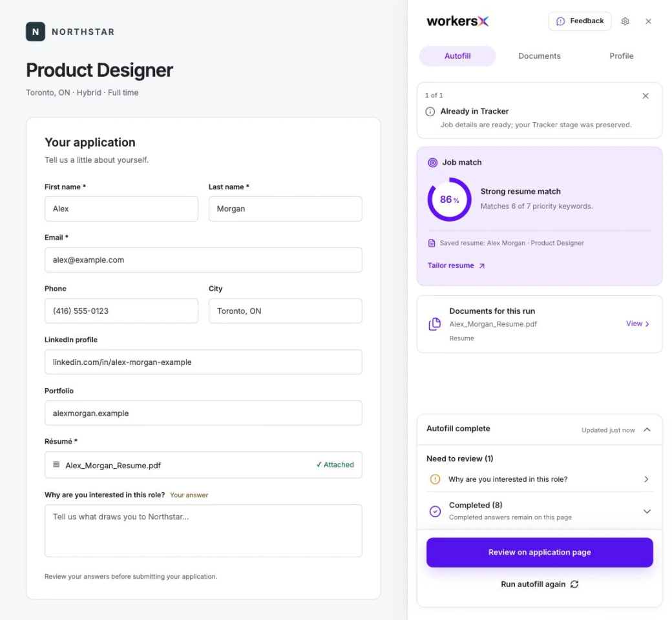Click 'Matches 6 of 7 priority keywords' text

click(x=536, y=206)
